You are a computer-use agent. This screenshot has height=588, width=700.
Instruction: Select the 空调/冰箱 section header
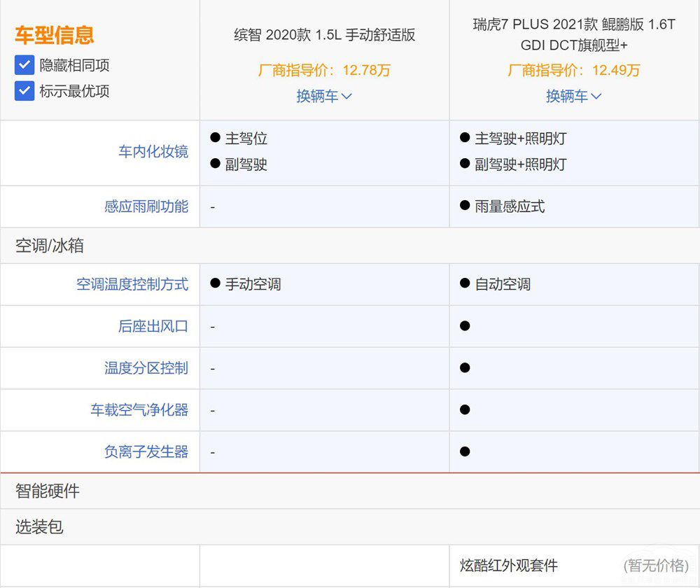pyautogui.click(x=50, y=246)
